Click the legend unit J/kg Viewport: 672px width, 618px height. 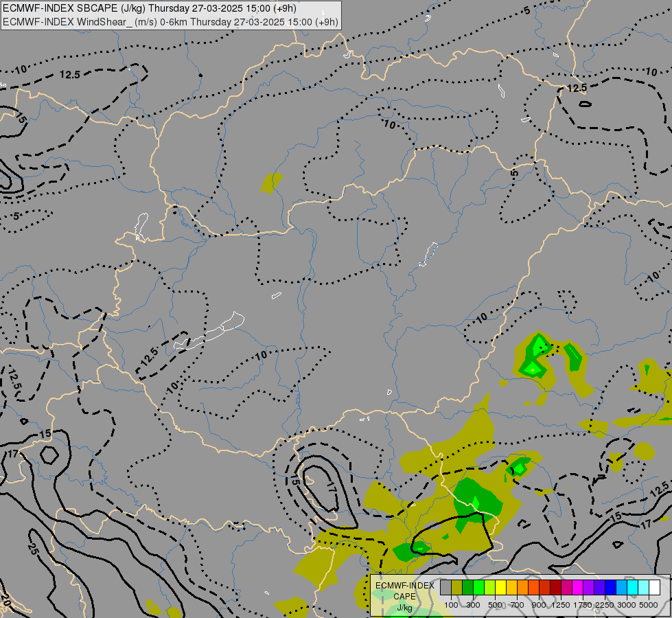point(404,608)
